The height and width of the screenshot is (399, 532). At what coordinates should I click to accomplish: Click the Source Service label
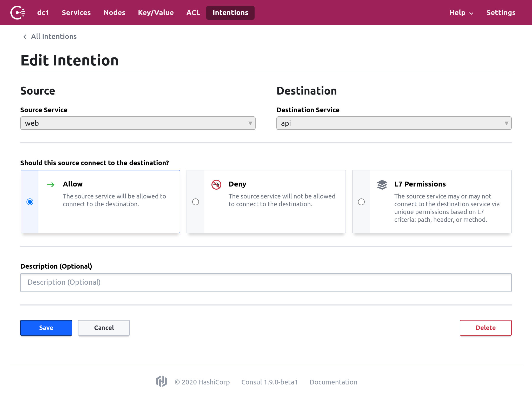44,110
